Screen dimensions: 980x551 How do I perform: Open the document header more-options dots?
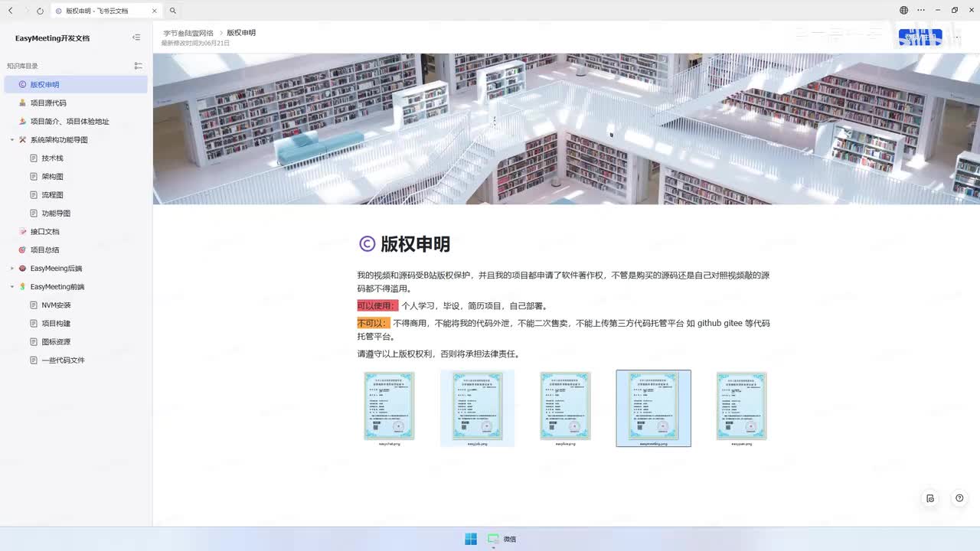pos(957,37)
